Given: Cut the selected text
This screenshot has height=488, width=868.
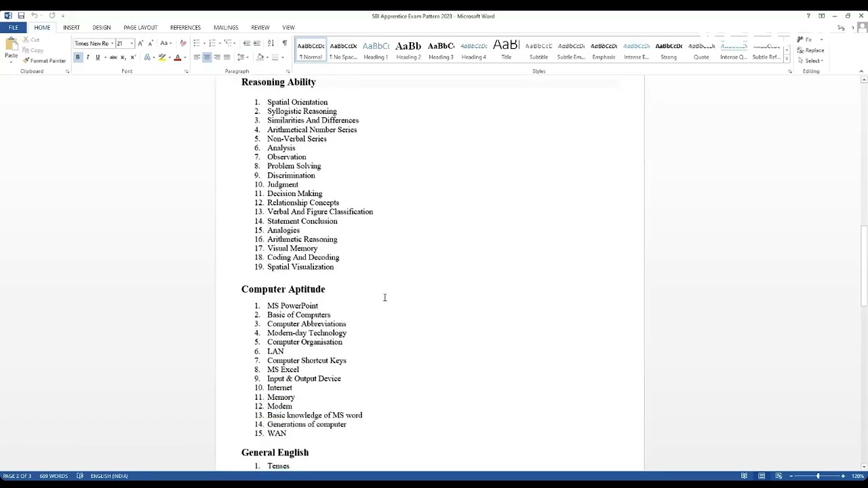Looking at the screenshot, I should 31,40.
